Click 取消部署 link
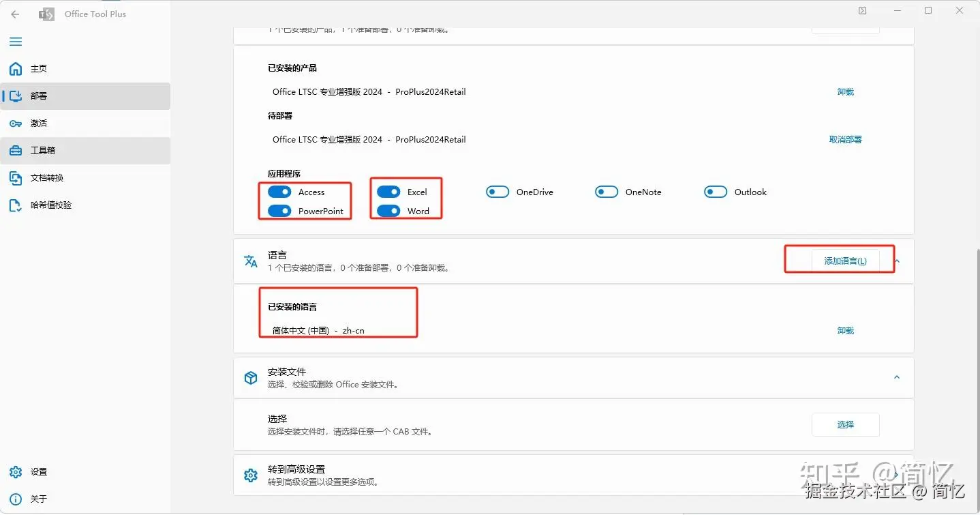 [845, 140]
